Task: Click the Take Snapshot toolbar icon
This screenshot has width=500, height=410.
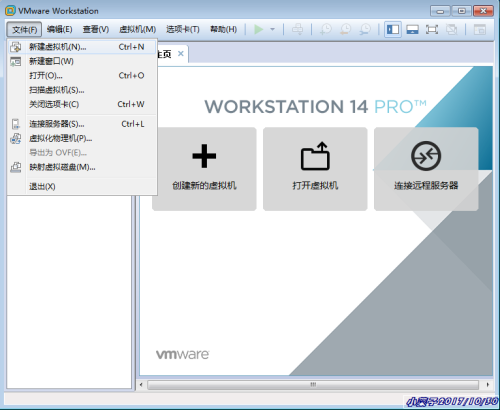Action: pos(325,29)
